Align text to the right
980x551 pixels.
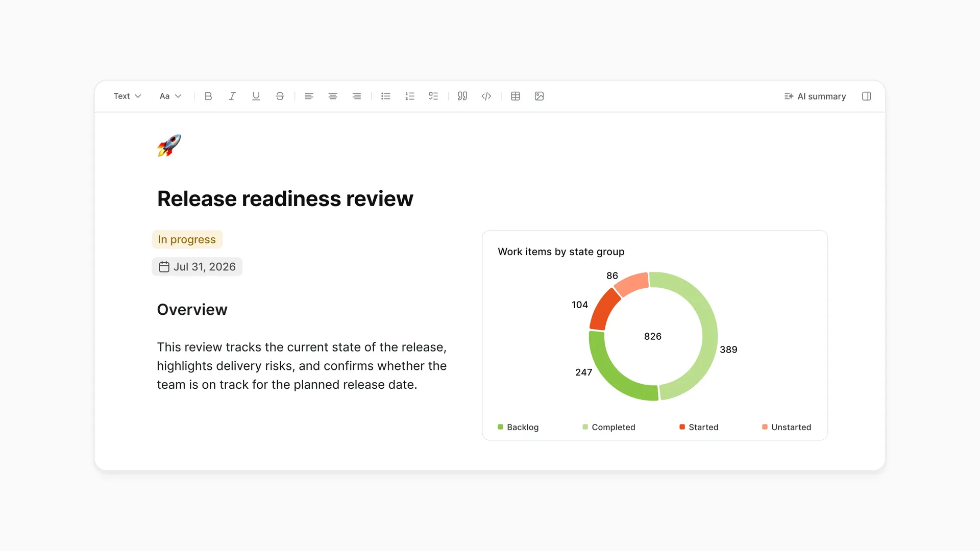click(357, 96)
